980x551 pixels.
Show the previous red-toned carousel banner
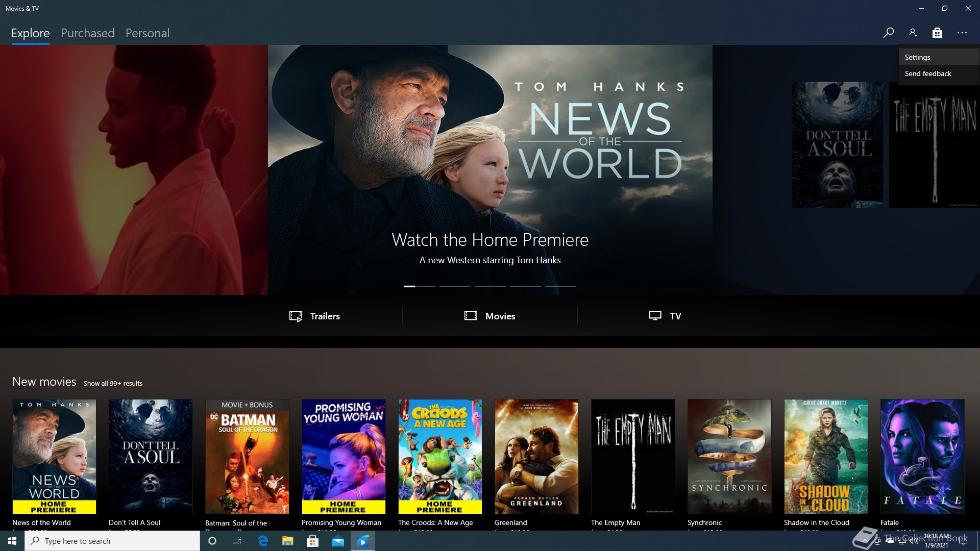pyautogui.click(x=134, y=170)
